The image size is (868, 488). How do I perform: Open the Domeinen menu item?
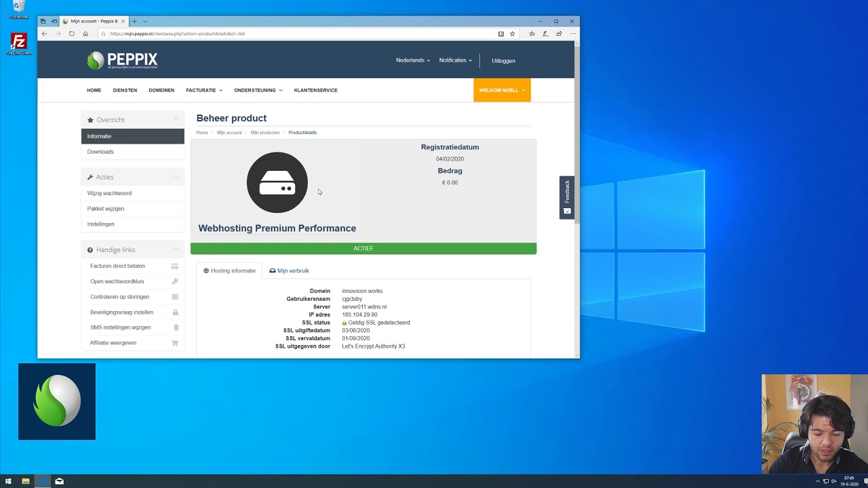pos(161,90)
